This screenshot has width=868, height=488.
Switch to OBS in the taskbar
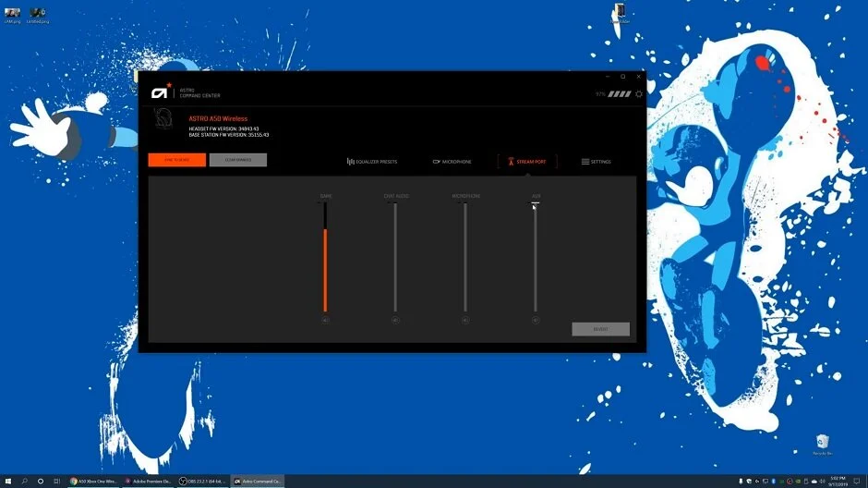pyautogui.click(x=202, y=482)
